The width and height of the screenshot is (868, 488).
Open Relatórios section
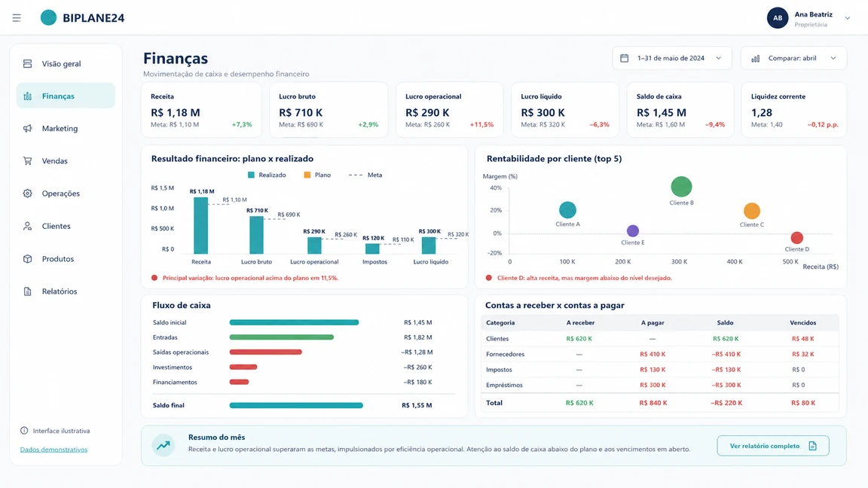(x=66, y=291)
